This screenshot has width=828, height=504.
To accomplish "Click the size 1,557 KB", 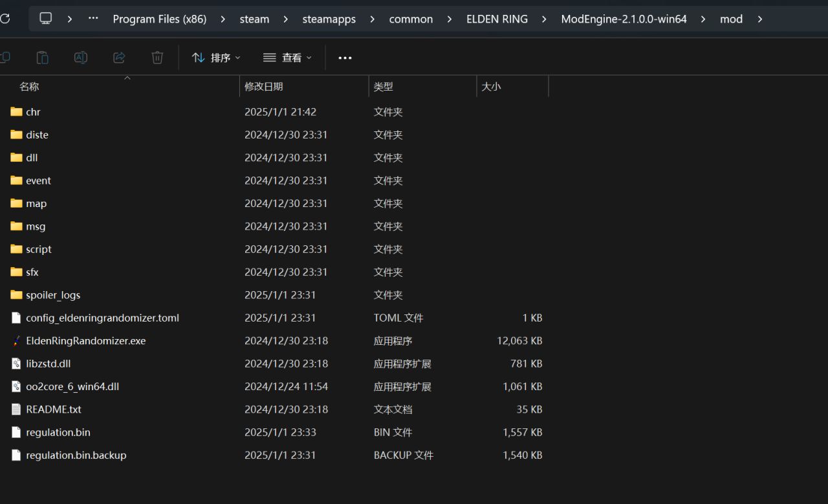I will [522, 432].
